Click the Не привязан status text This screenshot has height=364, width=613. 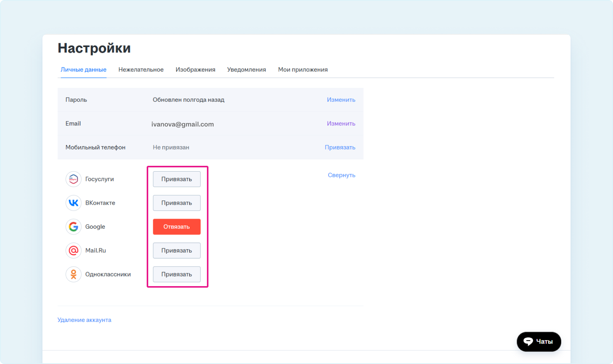pyautogui.click(x=171, y=147)
